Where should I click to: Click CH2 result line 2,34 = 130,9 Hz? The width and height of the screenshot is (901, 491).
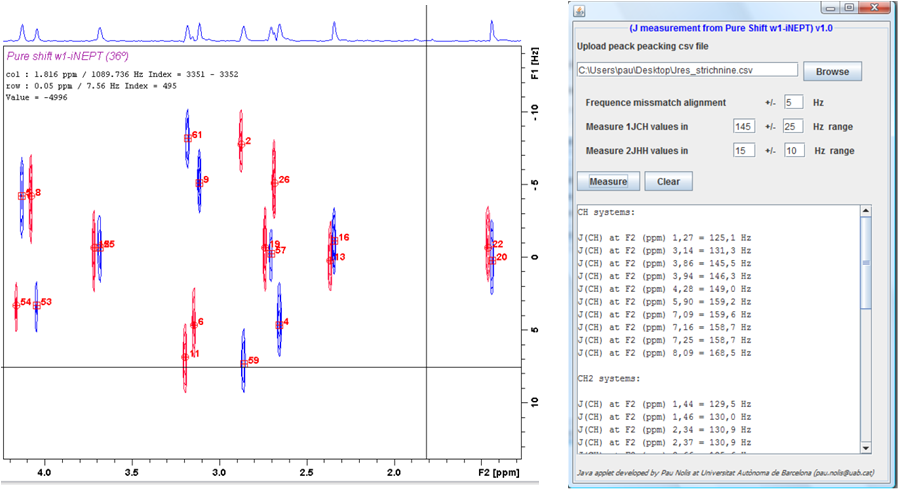coord(664,429)
